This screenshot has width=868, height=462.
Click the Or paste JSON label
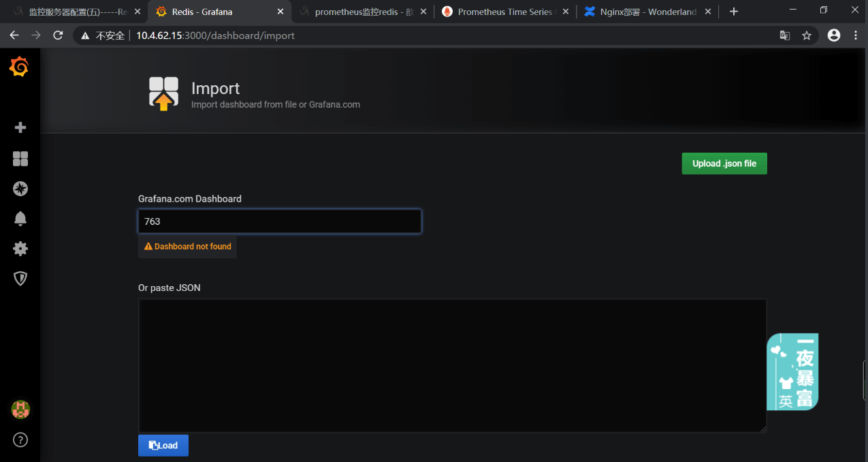[x=170, y=288]
